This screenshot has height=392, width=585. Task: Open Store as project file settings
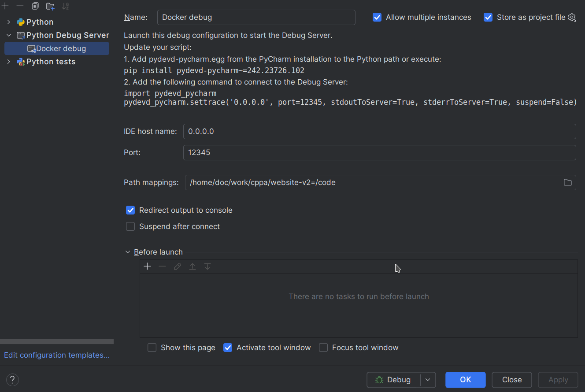572,17
